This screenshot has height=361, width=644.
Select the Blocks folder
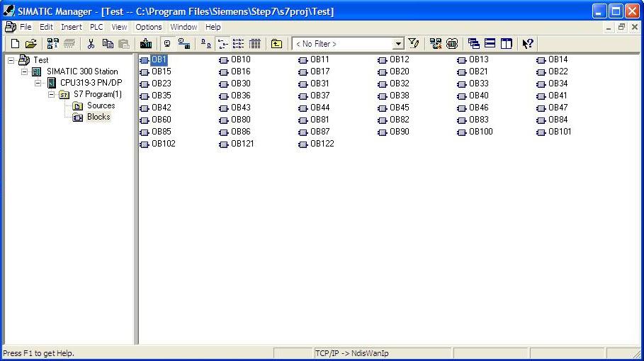(x=98, y=118)
